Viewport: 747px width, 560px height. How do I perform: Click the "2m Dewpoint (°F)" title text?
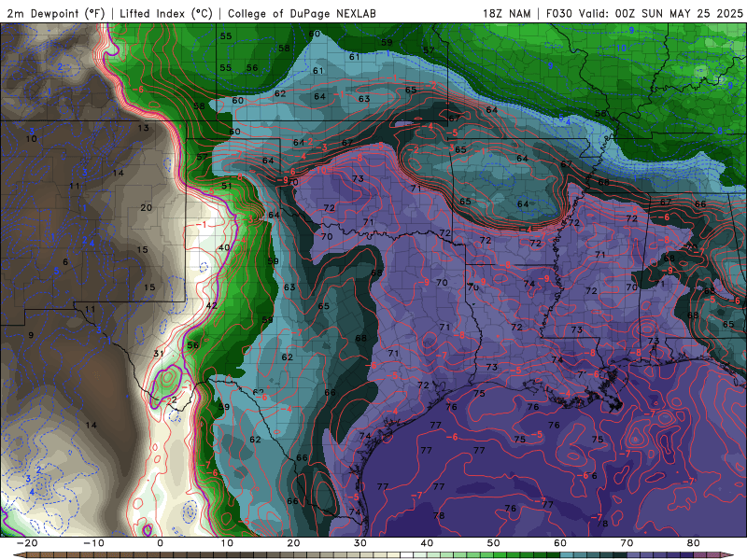[56, 13]
